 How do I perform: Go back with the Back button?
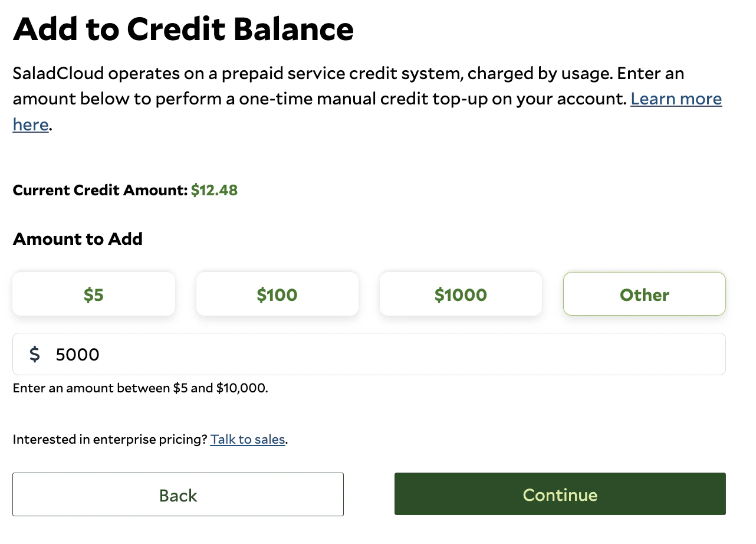point(178,494)
